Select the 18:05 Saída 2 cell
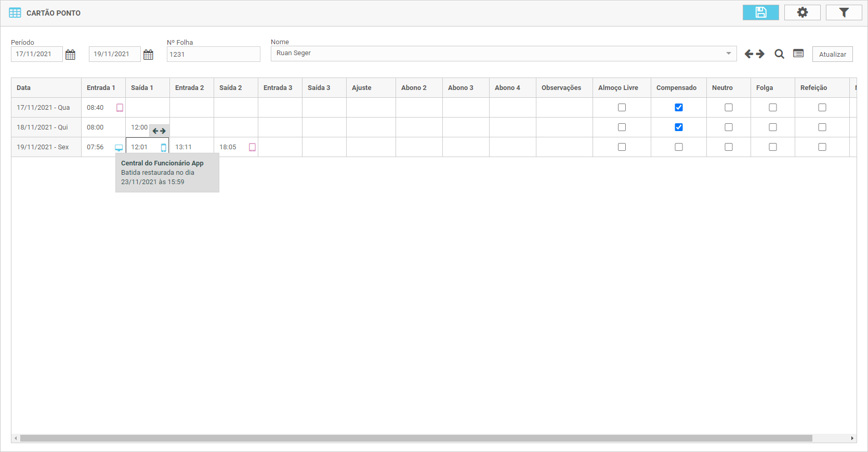Viewport: 868px width, 452px height. [229, 147]
